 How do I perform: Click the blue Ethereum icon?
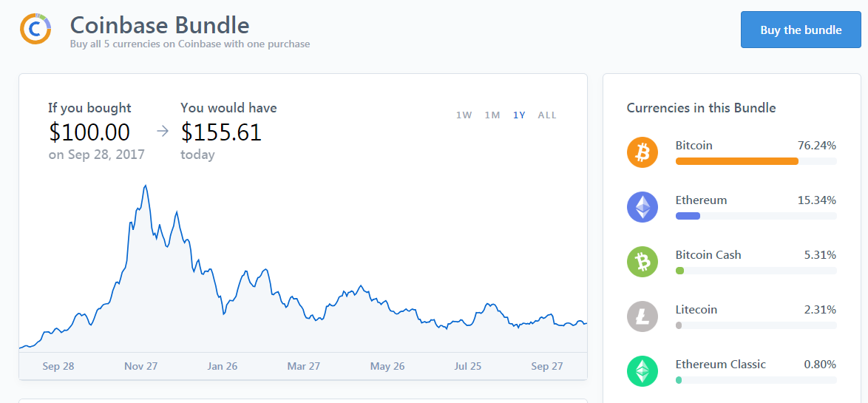pos(642,207)
